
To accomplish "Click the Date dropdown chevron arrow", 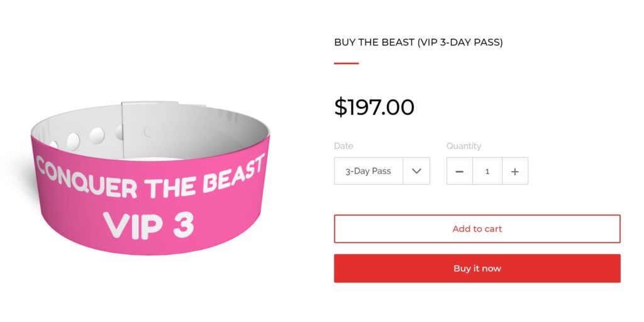I will pyautogui.click(x=416, y=171).
